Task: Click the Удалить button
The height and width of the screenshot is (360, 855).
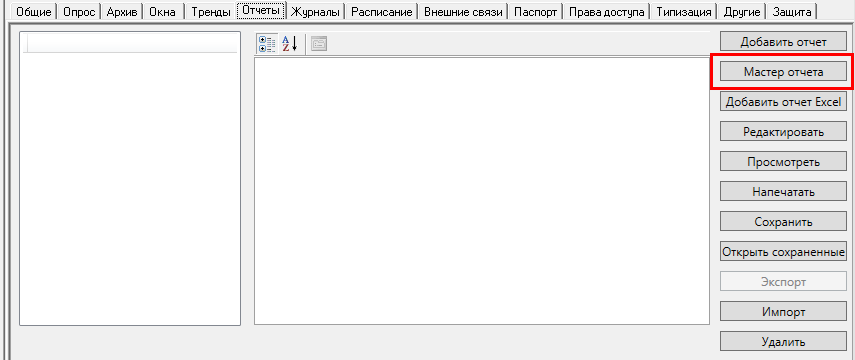Action: tap(783, 342)
